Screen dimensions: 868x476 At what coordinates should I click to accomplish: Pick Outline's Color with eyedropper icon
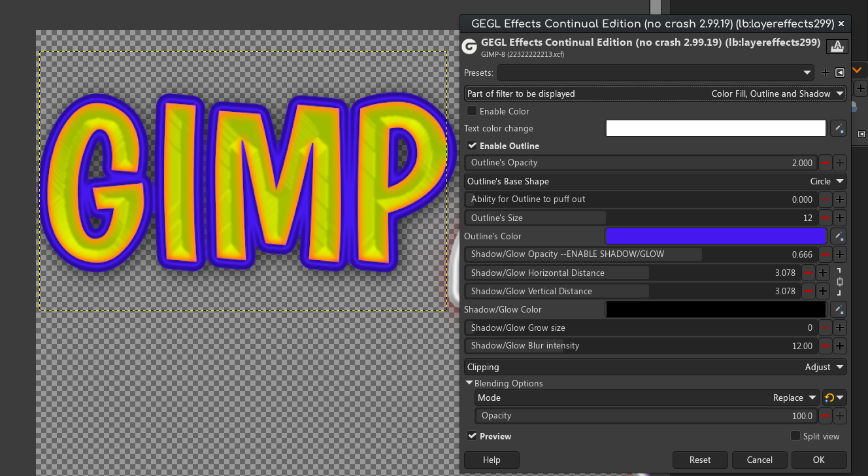tap(839, 236)
